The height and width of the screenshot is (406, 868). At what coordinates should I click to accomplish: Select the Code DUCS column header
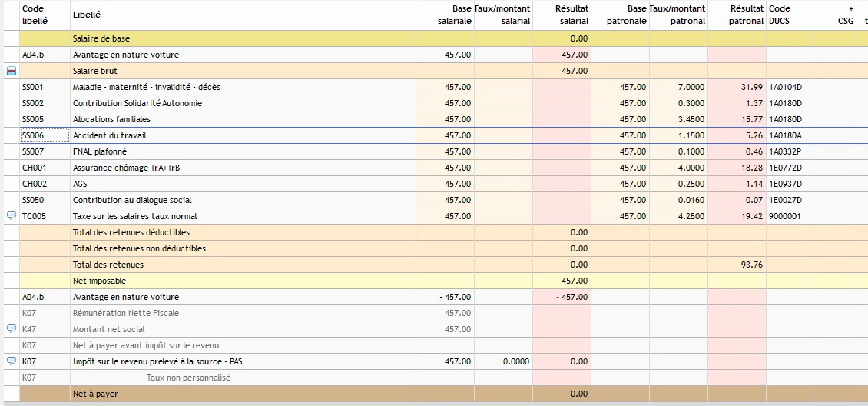pos(780,15)
